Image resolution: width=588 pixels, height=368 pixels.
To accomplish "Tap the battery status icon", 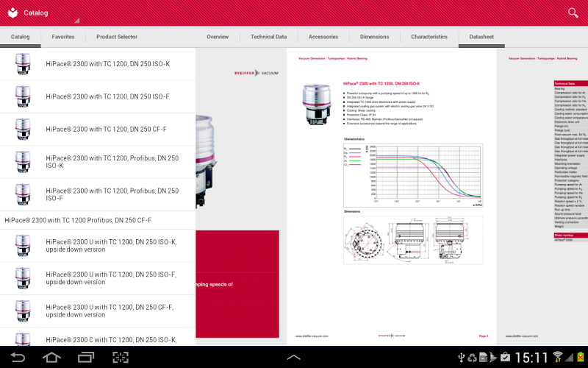I will point(581,358).
